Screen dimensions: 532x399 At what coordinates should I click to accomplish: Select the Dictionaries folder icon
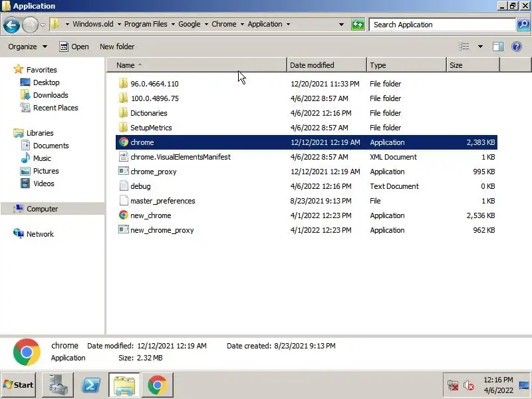point(123,112)
